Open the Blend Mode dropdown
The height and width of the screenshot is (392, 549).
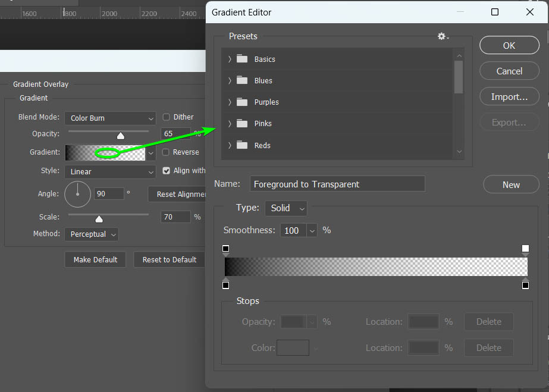110,118
